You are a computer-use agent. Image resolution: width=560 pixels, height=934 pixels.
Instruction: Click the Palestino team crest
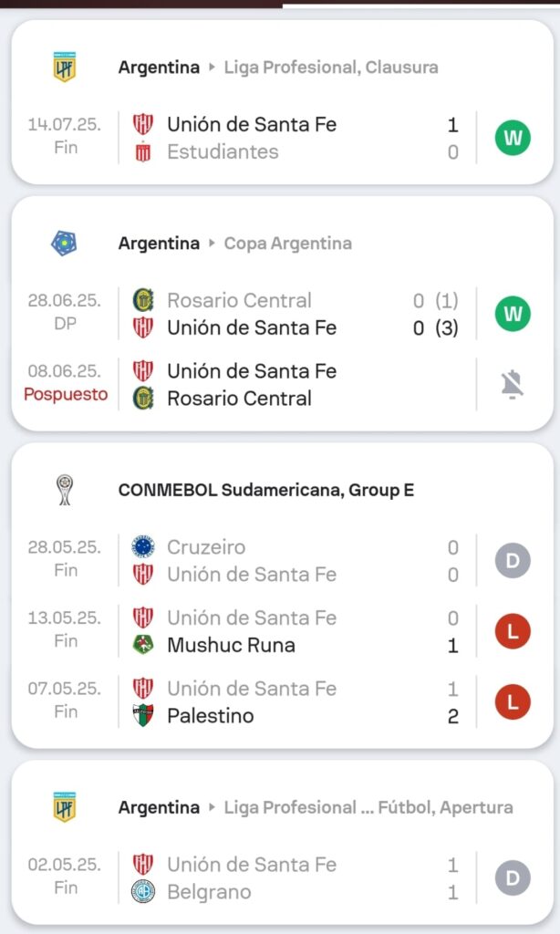coord(143,715)
